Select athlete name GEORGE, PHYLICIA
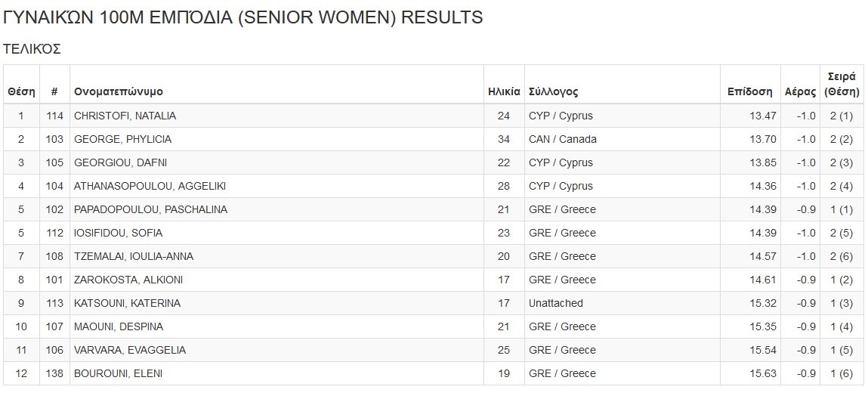Viewport: 868px width, 399px height. pos(122,139)
